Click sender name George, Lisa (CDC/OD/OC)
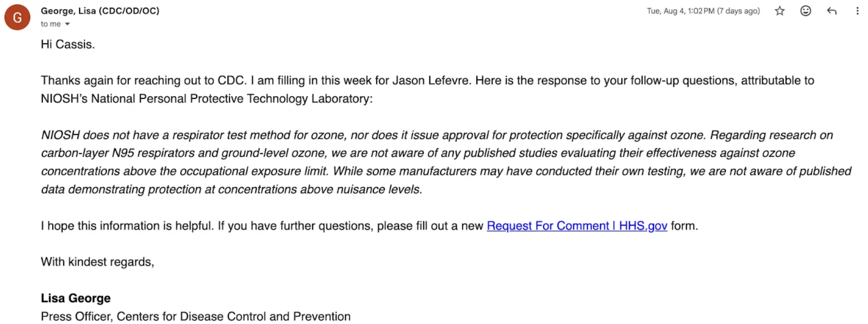Image resolution: width=868 pixels, height=324 pixels. (x=100, y=11)
